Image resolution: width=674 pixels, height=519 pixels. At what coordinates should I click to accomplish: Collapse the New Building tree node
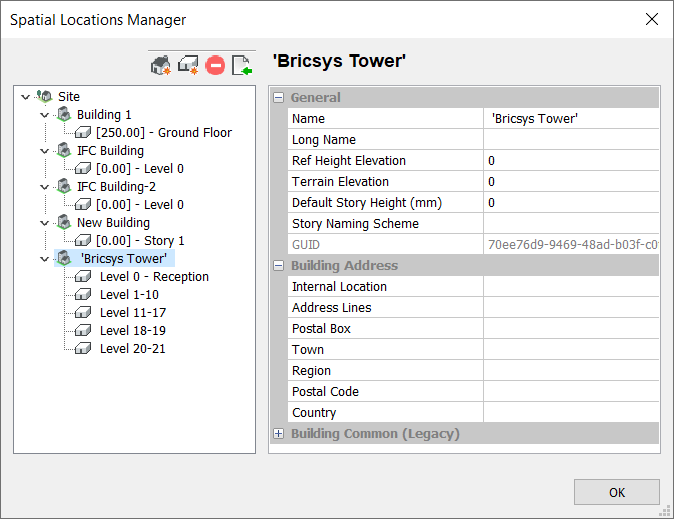[44, 223]
